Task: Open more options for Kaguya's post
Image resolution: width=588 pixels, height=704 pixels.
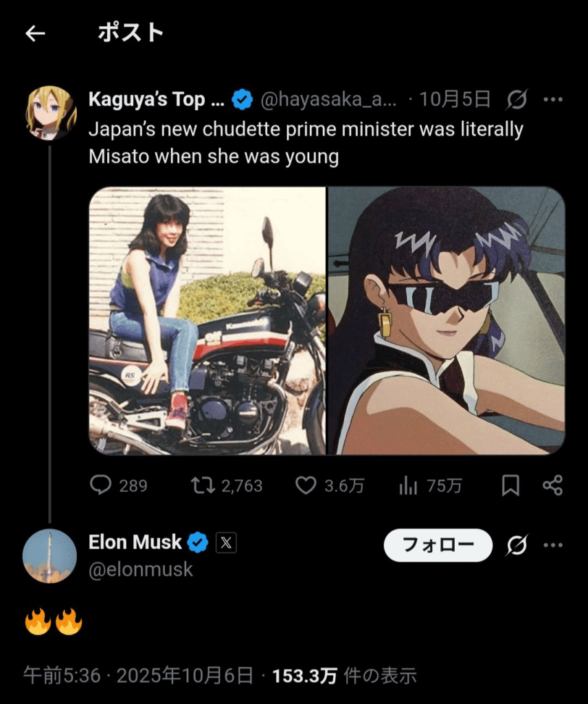Action: tap(553, 100)
